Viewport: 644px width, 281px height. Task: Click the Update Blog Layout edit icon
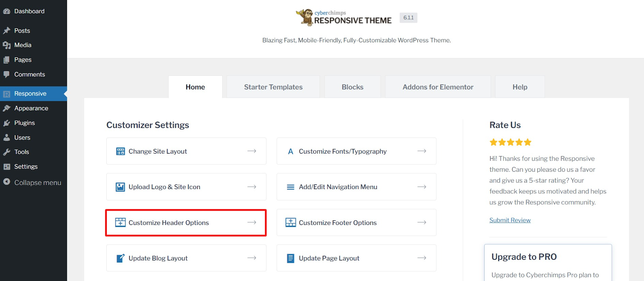click(120, 258)
